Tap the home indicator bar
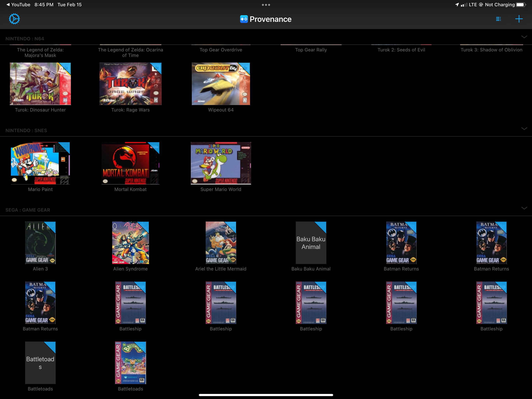532x399 pixels. click(x=266, y=395)
